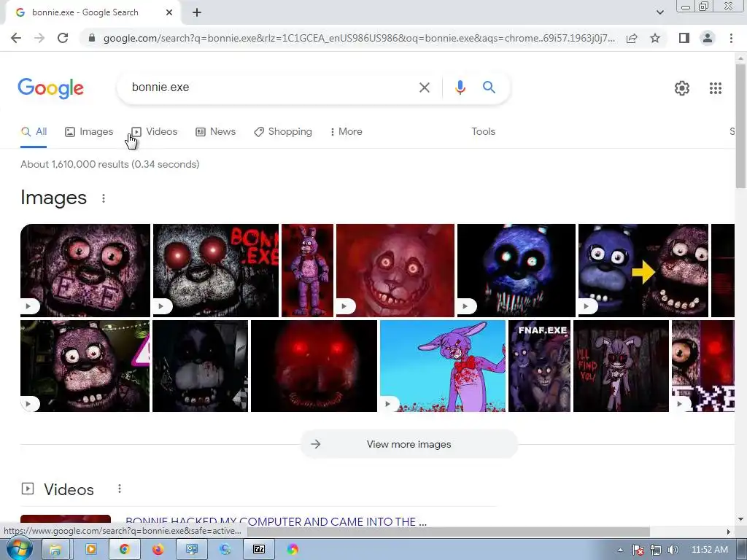747x560 pixels.
Task: Expand the More search categories menu
Action: [347, 132]
